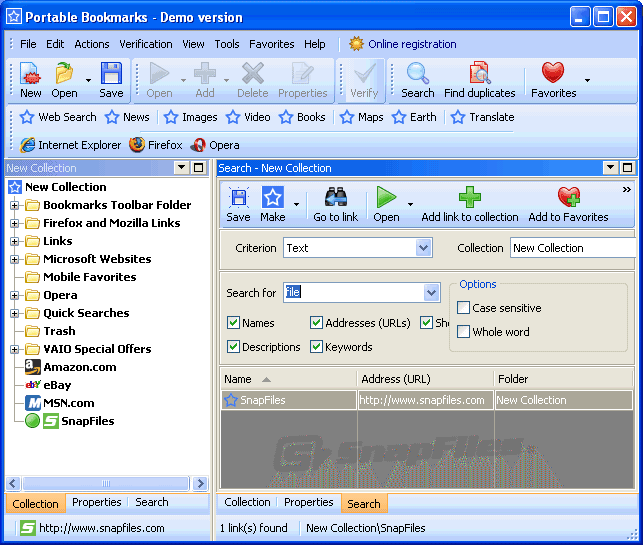This screenshot has width=643, height=545.
Task: Launch Firefox browser icon
Action: pyautogui.click(x=137, y=145)
